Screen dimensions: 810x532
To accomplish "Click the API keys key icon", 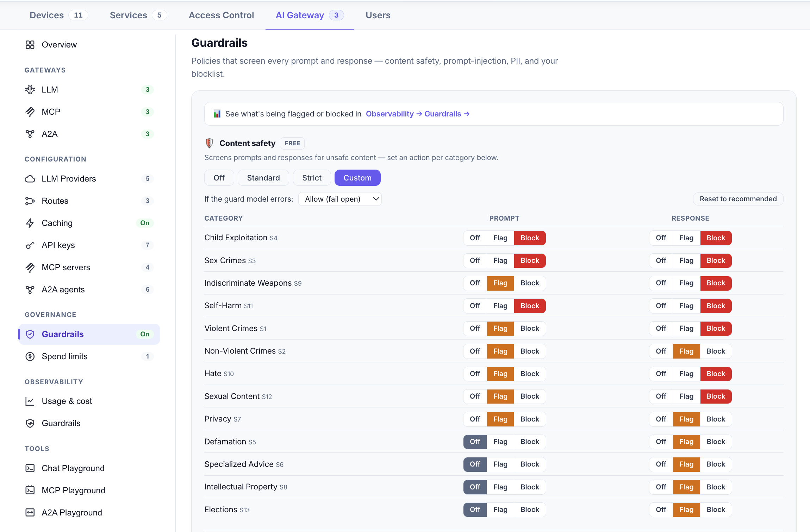I will tap(30, 245).
